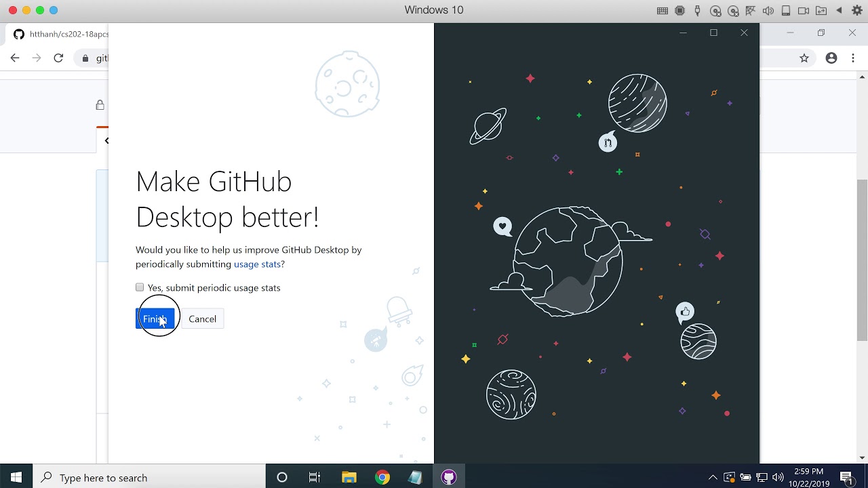Screen dimensions: 868x488
Task: Open Parallels settings gear icon
Action: point(856,11)
